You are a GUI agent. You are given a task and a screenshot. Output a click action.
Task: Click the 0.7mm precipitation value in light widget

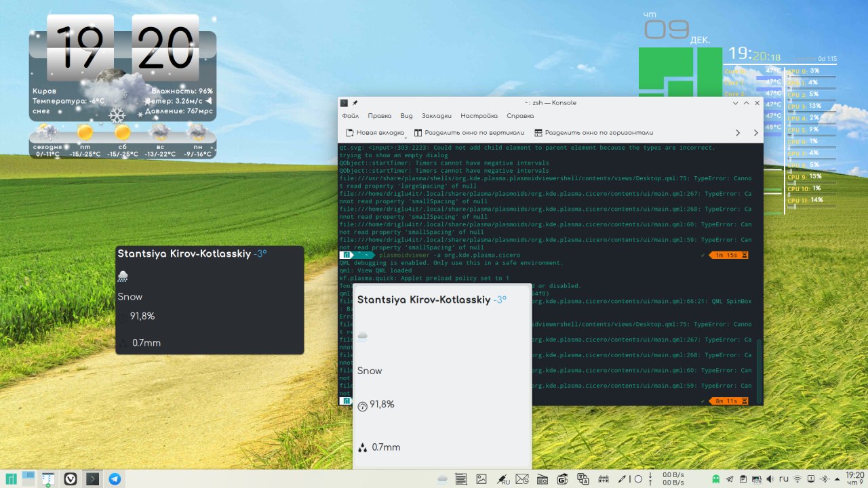[386, 447]
